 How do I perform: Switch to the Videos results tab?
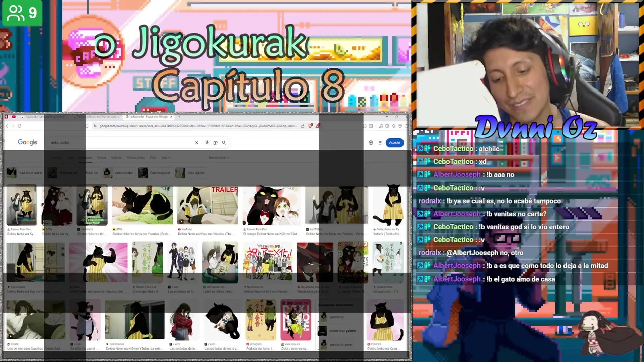(x=101, y=158)
